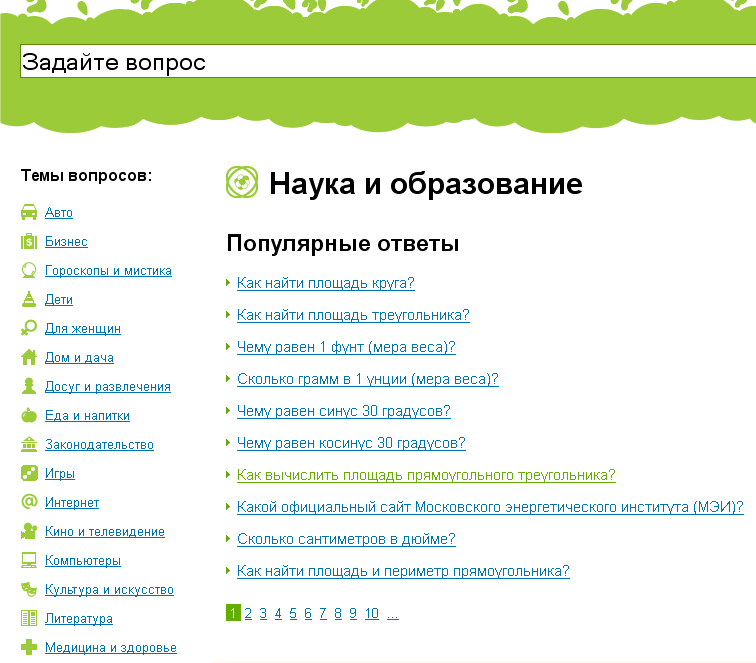Select the Игры topic link
The image size is (756, 663).
(x=60, y=474)
